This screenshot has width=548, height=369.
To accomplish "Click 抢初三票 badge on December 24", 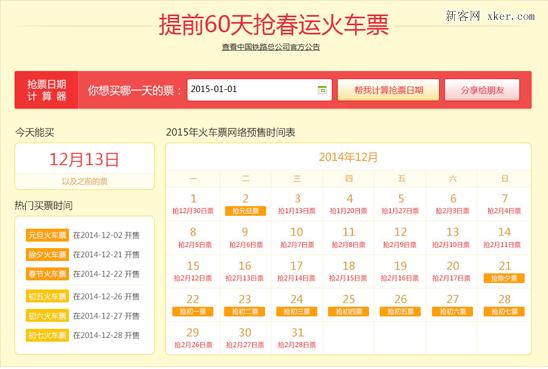I will [x=297, y=311].
